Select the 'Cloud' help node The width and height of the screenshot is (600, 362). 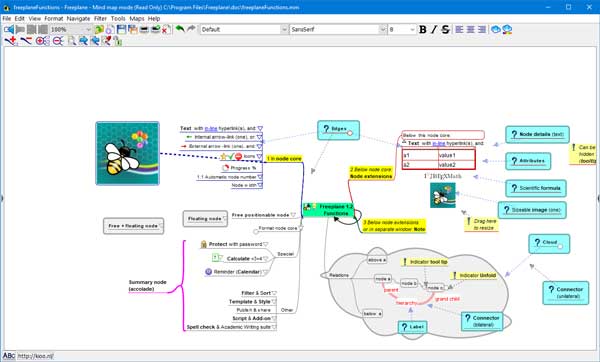(549, 243)
